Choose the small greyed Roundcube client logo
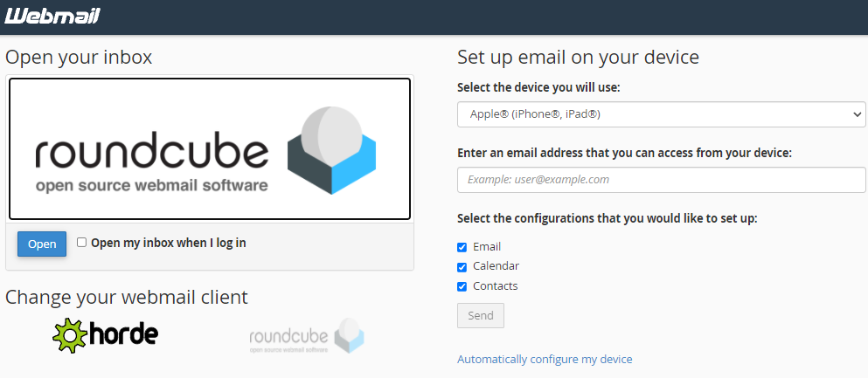Viewport: 868px width, 378px height. click(306, 337)
